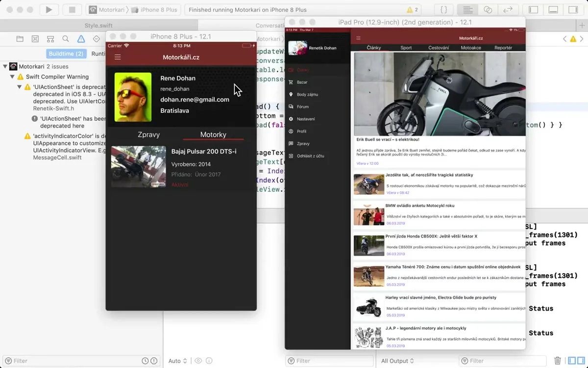Go to next issue arrow

(x=582, y=39)
